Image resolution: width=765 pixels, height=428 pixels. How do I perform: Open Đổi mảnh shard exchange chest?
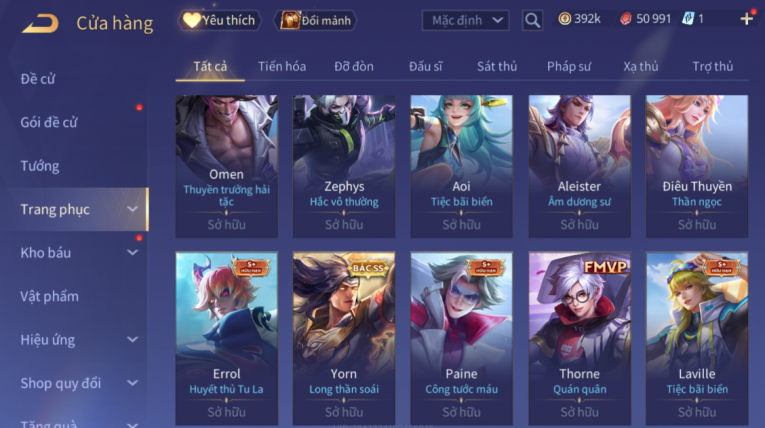click(316, 20)
